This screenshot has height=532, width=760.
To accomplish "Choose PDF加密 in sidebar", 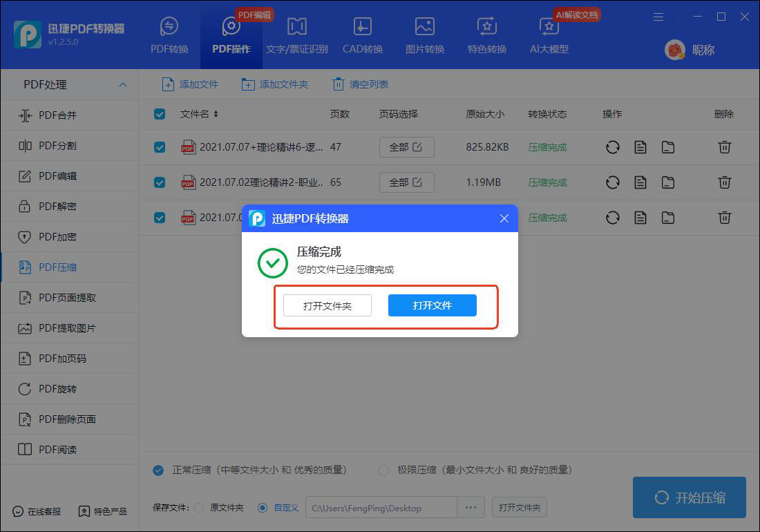I will coord(69,237).
